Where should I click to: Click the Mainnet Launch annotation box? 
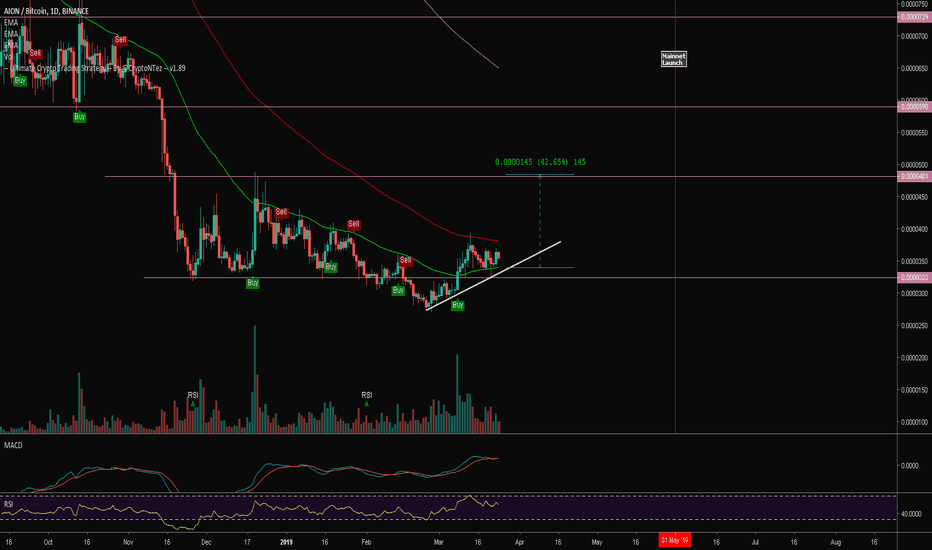tap(673, 59)
